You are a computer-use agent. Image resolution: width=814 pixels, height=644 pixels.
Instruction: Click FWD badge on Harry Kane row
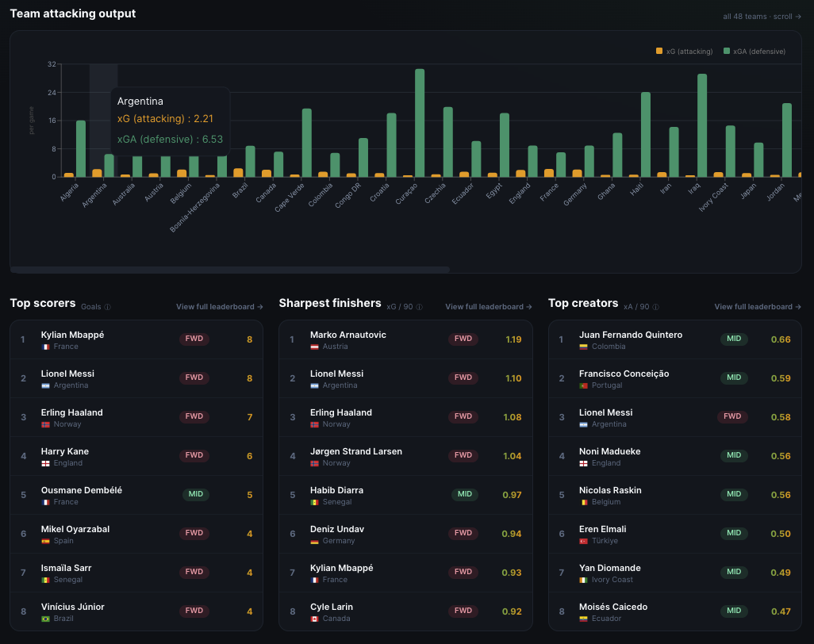coord(194,455)
